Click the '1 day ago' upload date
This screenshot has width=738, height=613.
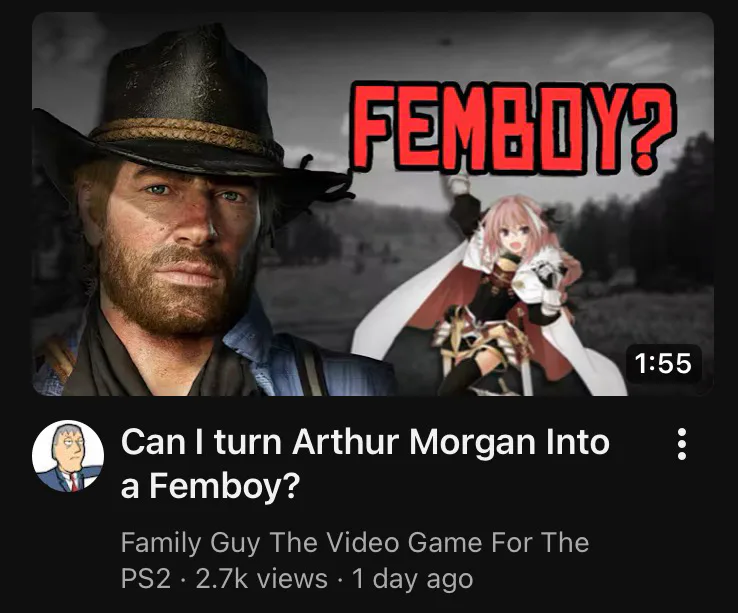pyautogui.click(x=412, y=579)
